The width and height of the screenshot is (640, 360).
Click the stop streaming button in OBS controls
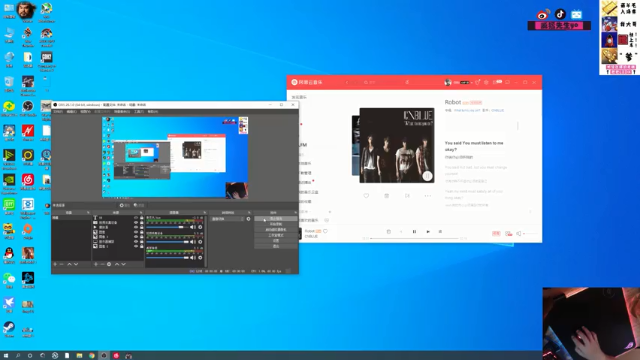tap(276, 219)
